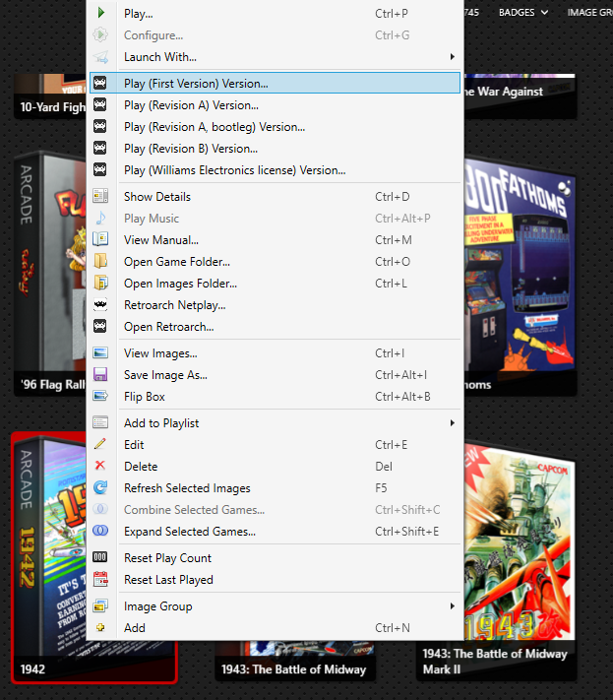Select the 1942 game box thumbnail
This screenshot has width=613, height=700.
(49, 557)
